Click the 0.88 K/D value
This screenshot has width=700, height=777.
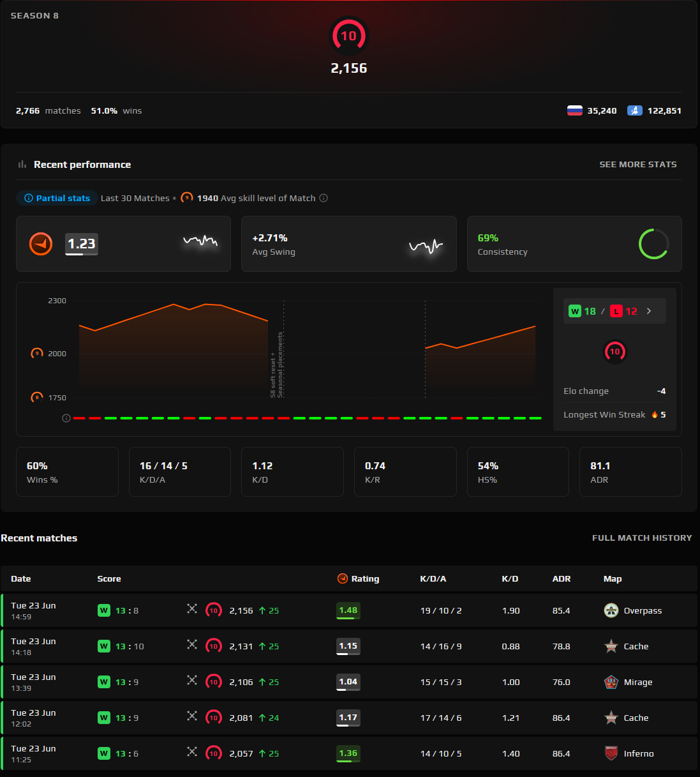point(510,647)
